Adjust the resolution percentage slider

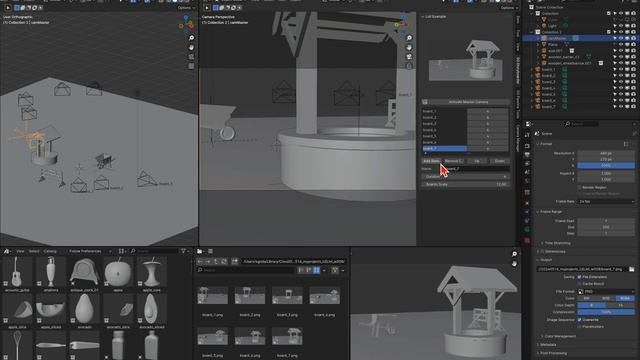pos(606,165)
